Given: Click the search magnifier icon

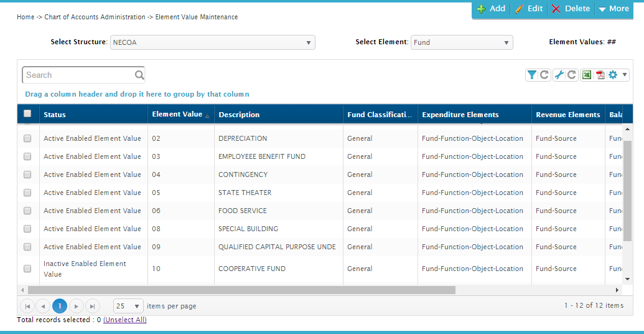Looking at the screenshot, I should [x=139, y=75].
